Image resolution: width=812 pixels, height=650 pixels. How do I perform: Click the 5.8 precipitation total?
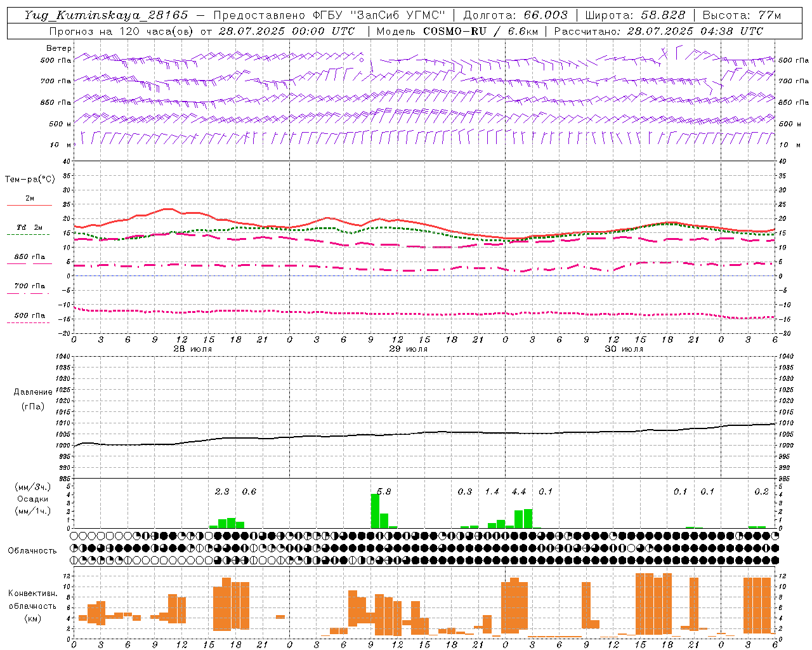pos(384,491)
